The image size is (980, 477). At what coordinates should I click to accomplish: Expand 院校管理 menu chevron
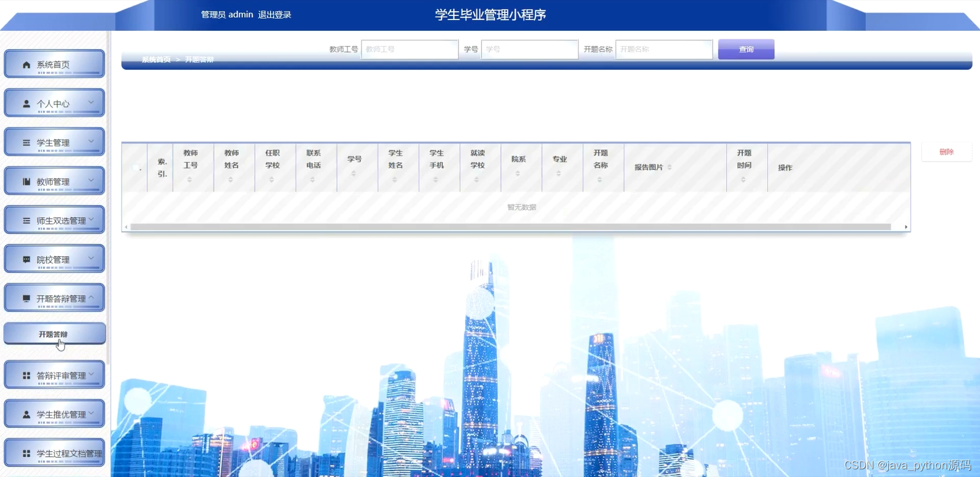coord(91,259)
